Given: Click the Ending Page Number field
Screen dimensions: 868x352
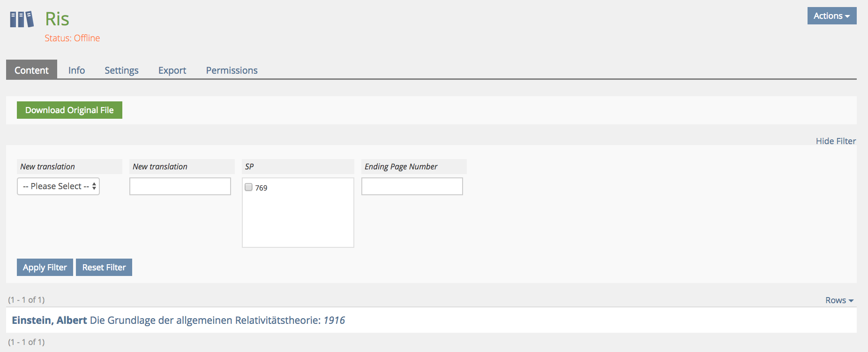Looking at the screenshot, I should (412, 186).
